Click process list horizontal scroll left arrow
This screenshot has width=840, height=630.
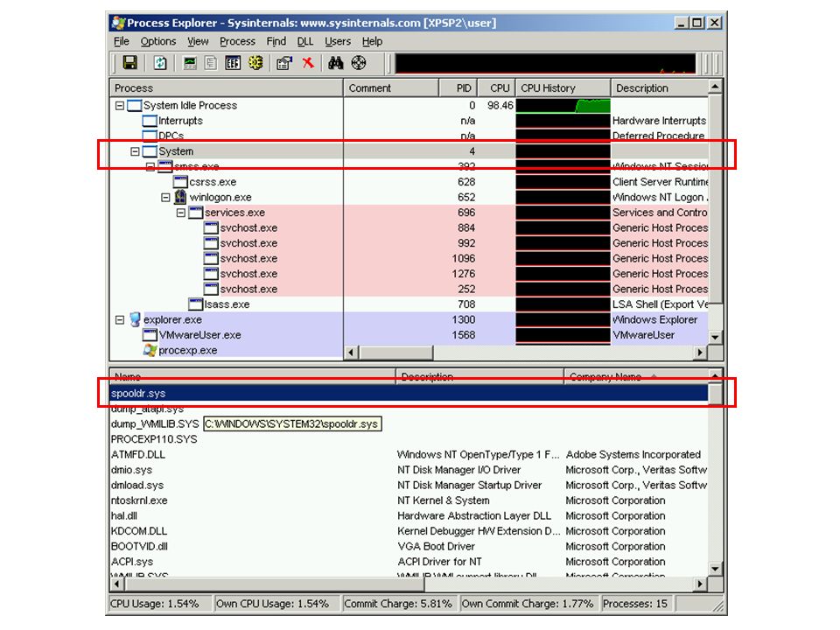(x=352, y=353)
